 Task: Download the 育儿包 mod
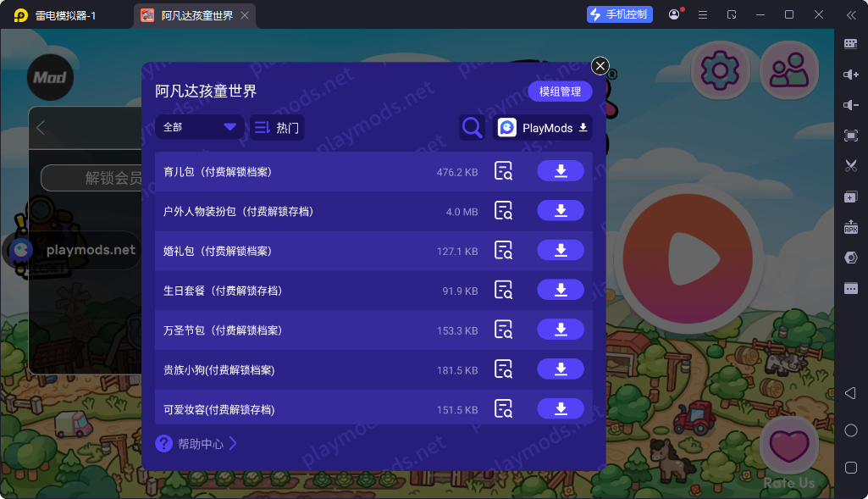[x=561, y=170]
